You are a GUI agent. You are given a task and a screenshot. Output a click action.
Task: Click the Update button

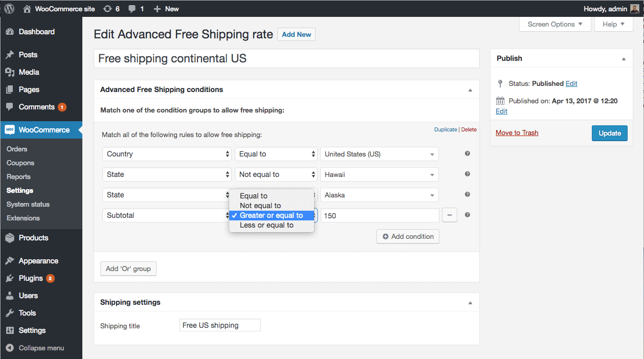point(609,133)
